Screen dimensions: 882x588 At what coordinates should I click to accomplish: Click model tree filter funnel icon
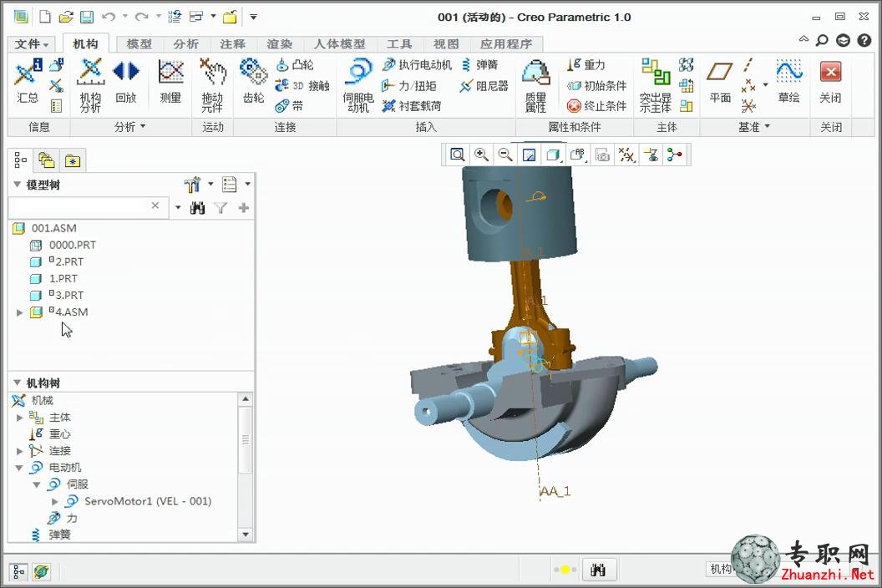pyautogui.click(x=220, y=208)
